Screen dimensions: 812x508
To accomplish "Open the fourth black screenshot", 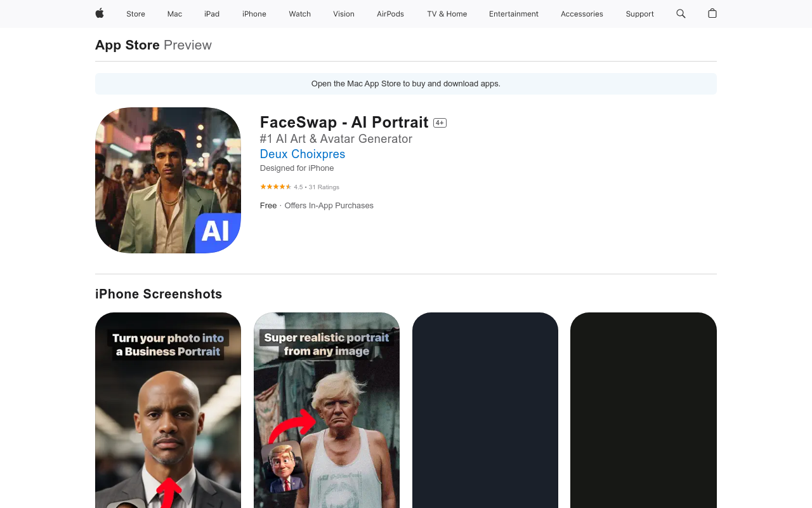I will 643,410.
